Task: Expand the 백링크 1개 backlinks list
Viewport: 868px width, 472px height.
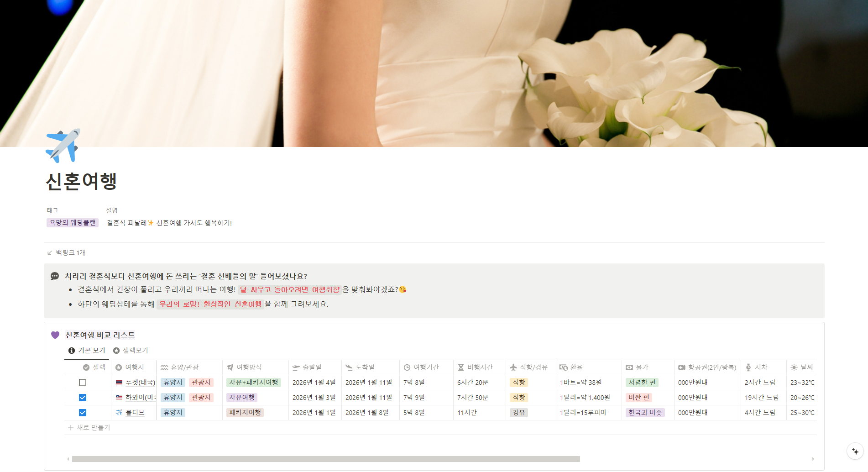Action: pyautogui.click(x=66, y=252)
